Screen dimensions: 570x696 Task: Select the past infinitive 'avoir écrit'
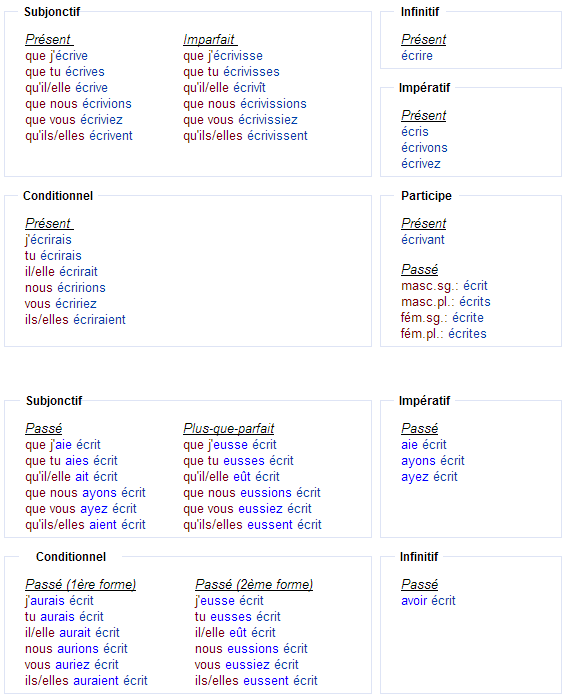tap(428, 600)
